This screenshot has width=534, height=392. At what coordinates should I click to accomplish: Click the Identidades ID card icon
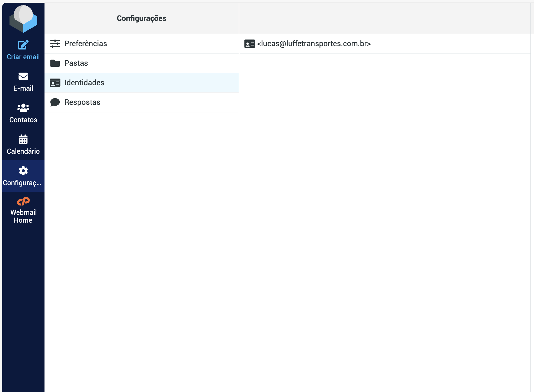(55, 83)
